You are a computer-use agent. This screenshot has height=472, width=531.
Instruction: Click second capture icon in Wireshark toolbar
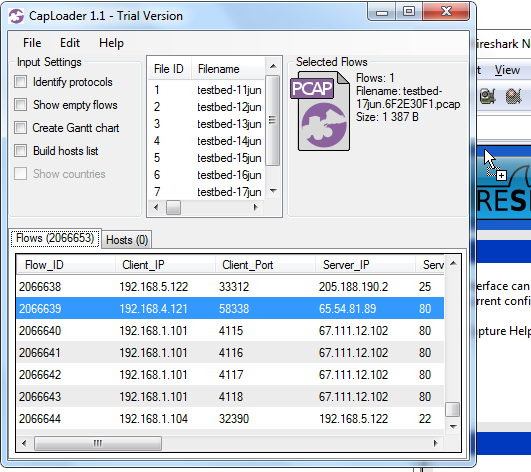pyautogui.click(x=513, y=96)
